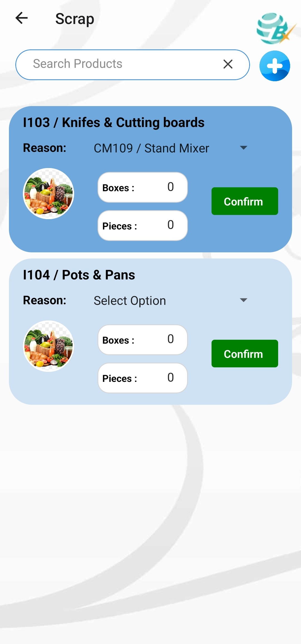
Task: Confirm scrap for Pots & Pans
Action: pyautogui.click(x=245, y=353)
